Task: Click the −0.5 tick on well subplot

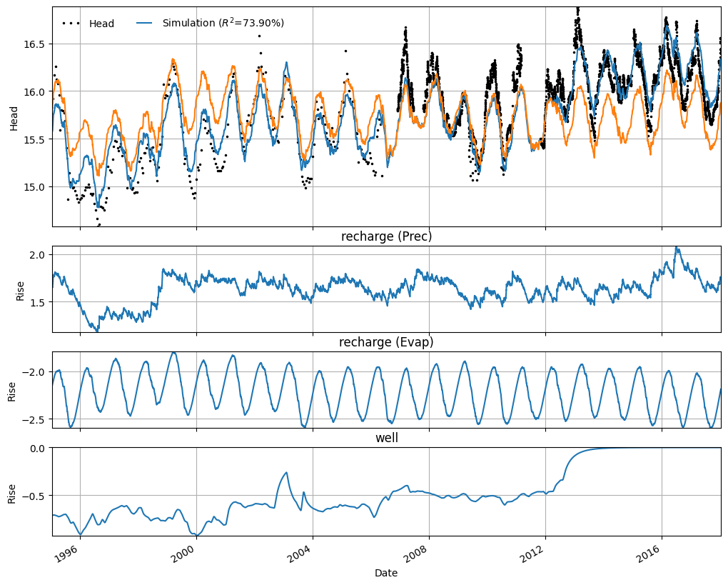Action: tap(34, 496)
